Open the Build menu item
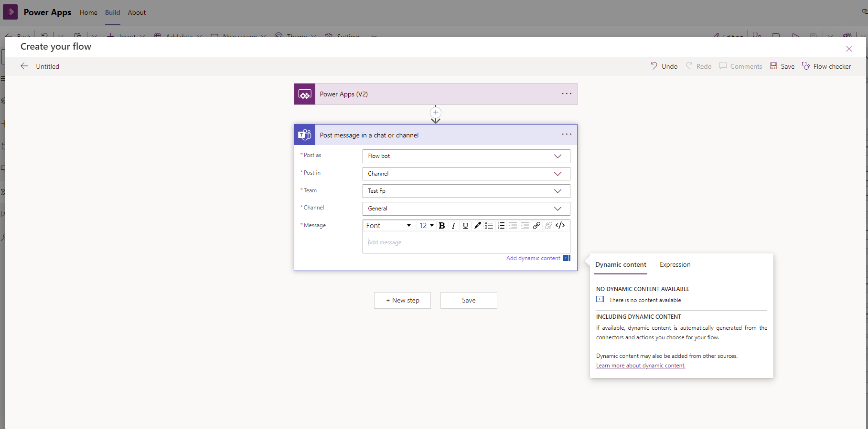The width and height of the screenshot is (868, 429). click(x=113, y=12)
